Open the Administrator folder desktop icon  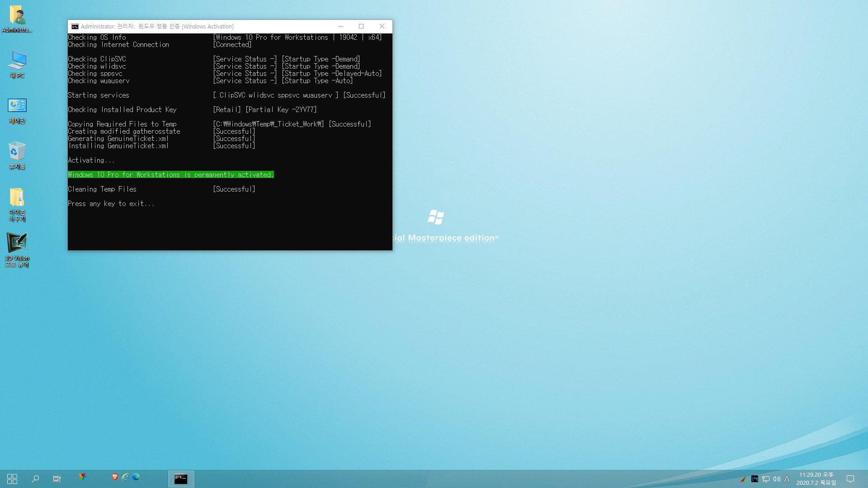click(17, 19)
